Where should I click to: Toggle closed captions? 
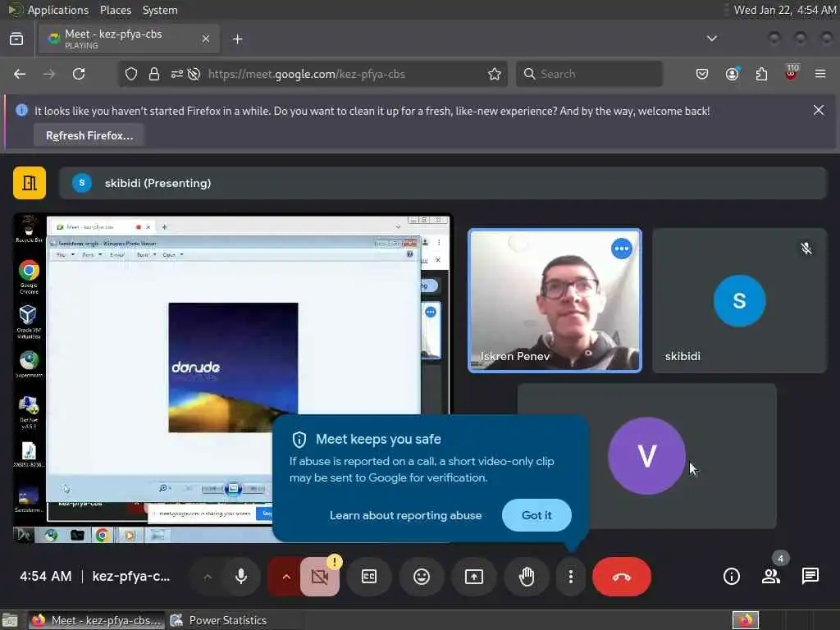[x=369, y=577]
